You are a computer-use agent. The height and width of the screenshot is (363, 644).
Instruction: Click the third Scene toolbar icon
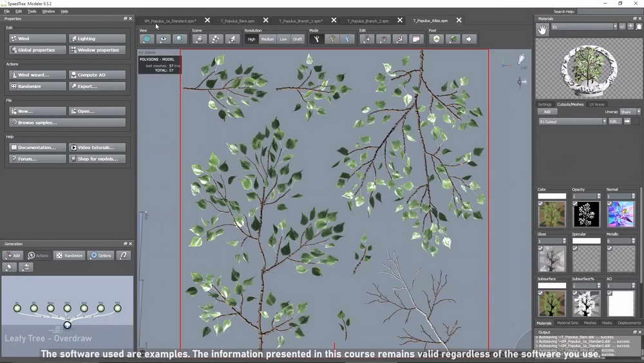[x=232, y=39]
